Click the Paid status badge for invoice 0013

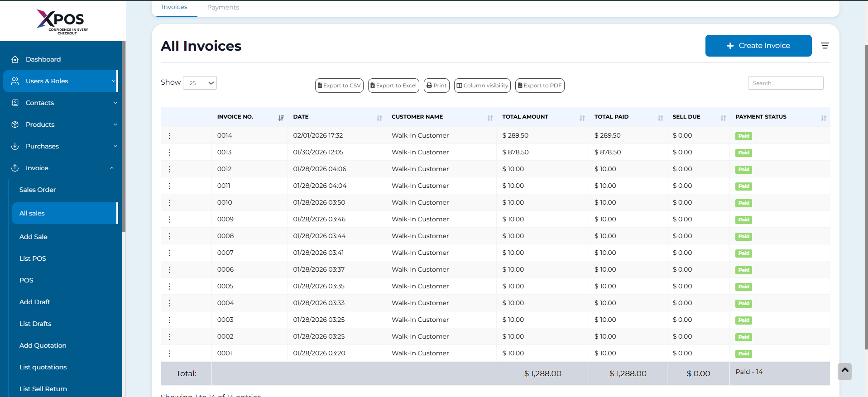tap(743, 153)
